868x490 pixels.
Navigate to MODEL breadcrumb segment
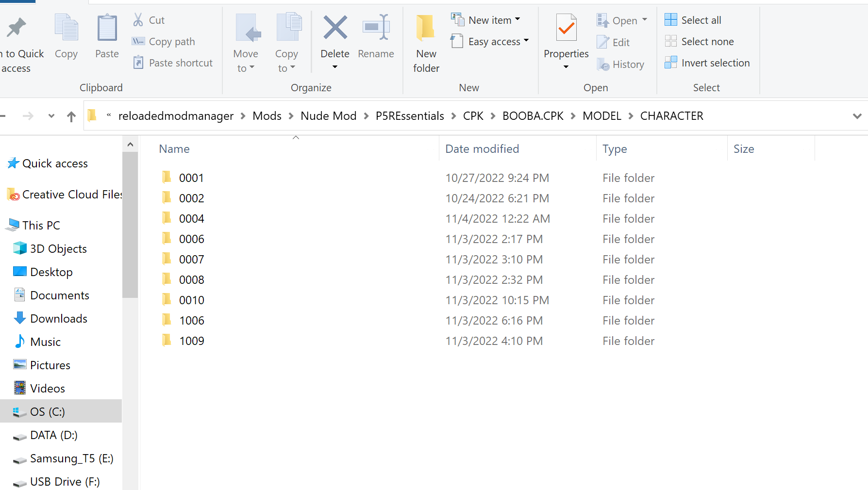[x=602, y=116]
